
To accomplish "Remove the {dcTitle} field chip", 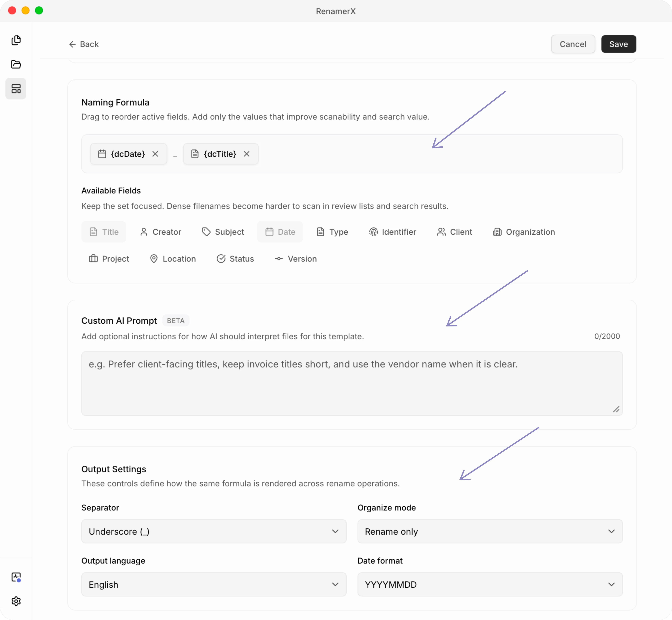I will tap(247, 154).
